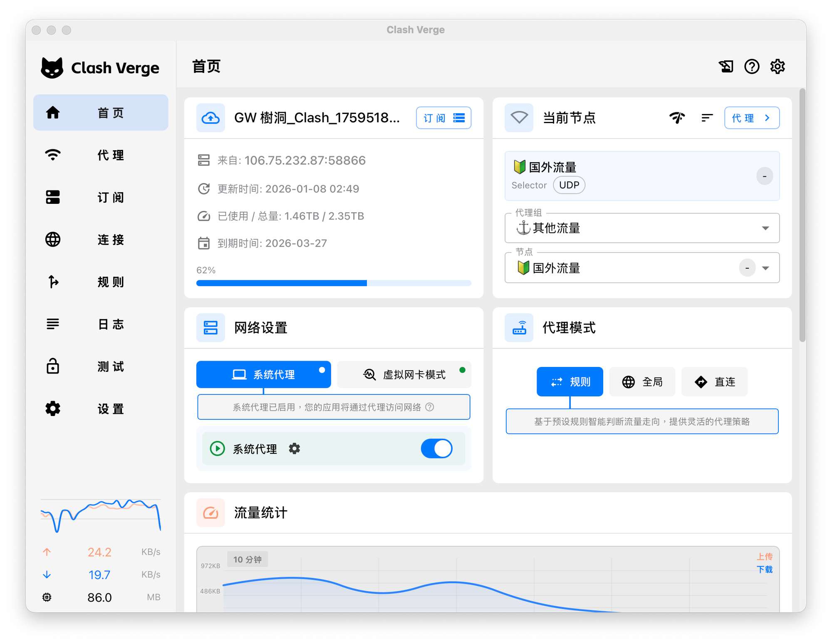Select 直连 proxy mode

click(x=714, y=381)
